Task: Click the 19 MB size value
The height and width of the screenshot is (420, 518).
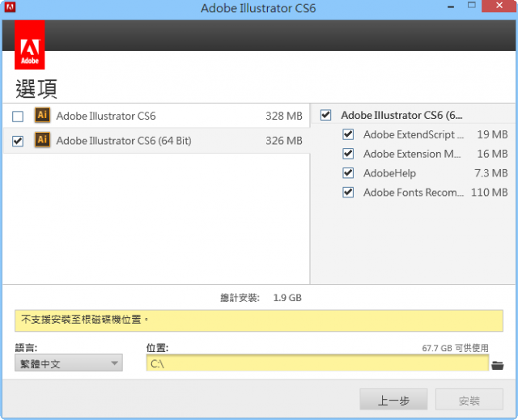Action: pos(492,134)
